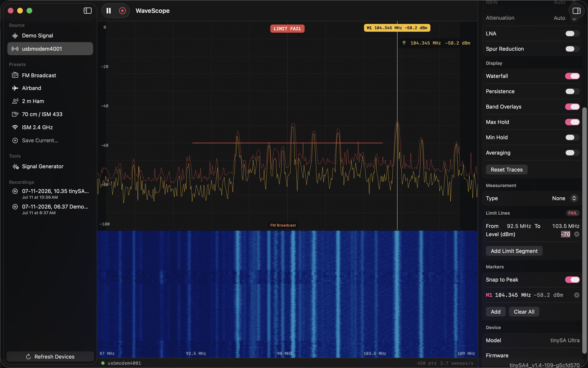Screen dimensions: 588x368
Task: Click Save Current... preset option
Action: pyautogui.click(x=50, y=140)
